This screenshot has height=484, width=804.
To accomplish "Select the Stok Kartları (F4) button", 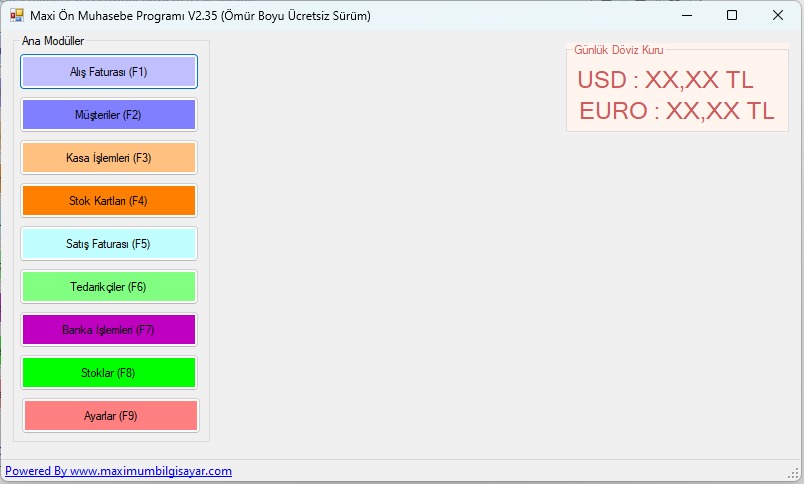I will click(108, 201).
